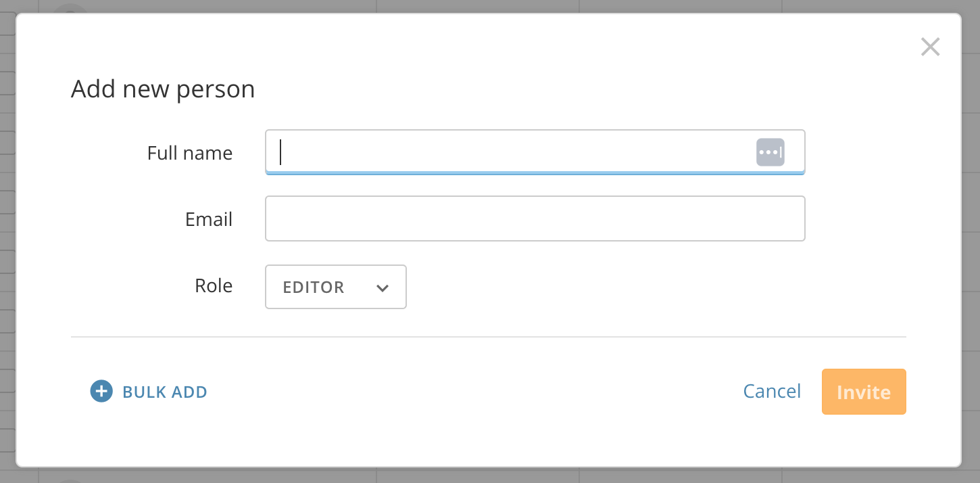Click the chevron arrow on the Role selector
The height and width of the screenshot is (483, 980).
[383, 287]
